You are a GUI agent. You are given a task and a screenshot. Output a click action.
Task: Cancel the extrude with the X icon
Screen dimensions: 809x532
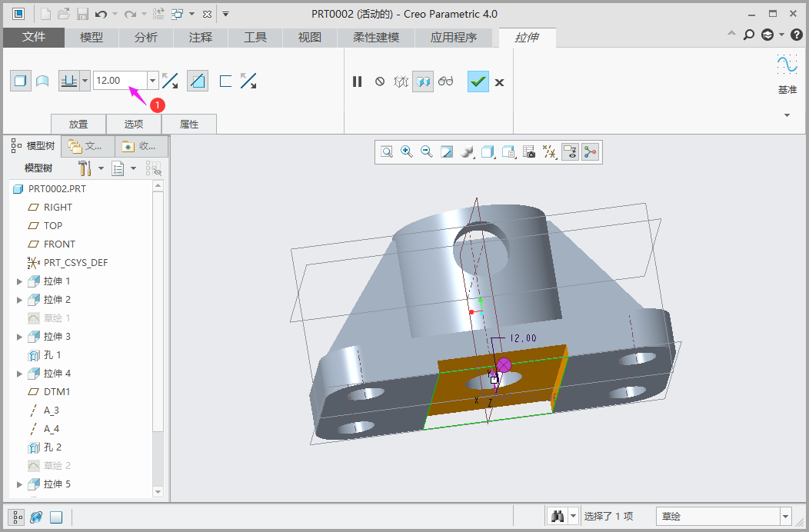tap(500, 82)
